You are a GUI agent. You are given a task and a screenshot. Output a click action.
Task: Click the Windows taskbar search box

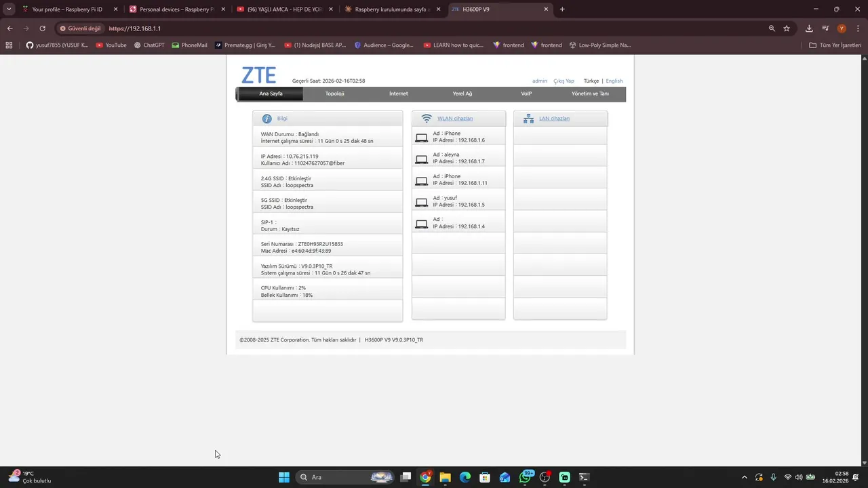pos(346,477)
